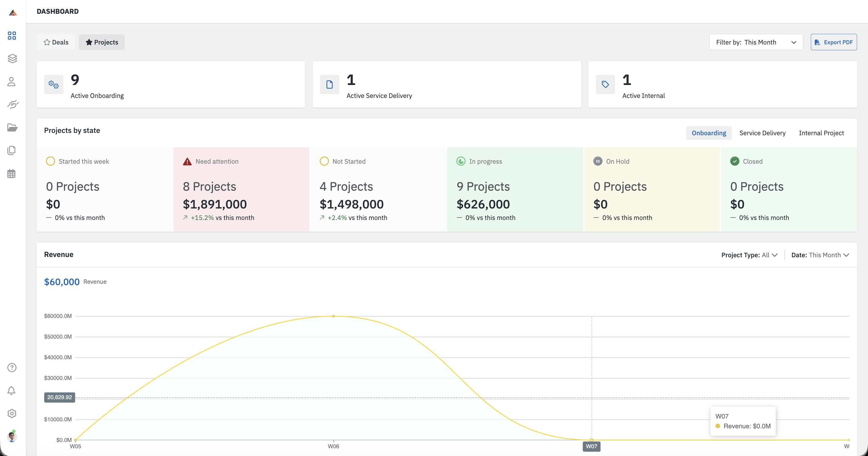The width and height of the screenshot is (868, 456).
Task: Open the dashboard grid icon in sidebar
Action: tap(12, 35)
